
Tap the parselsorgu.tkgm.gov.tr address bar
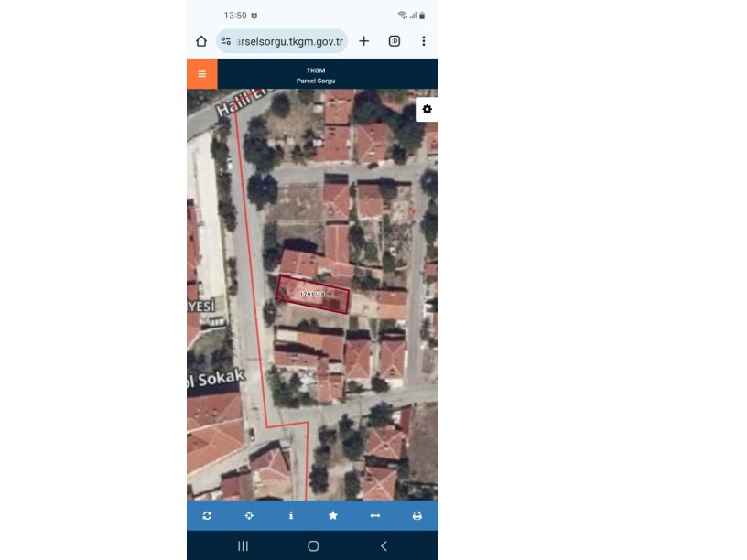click(x=289, y=41)
